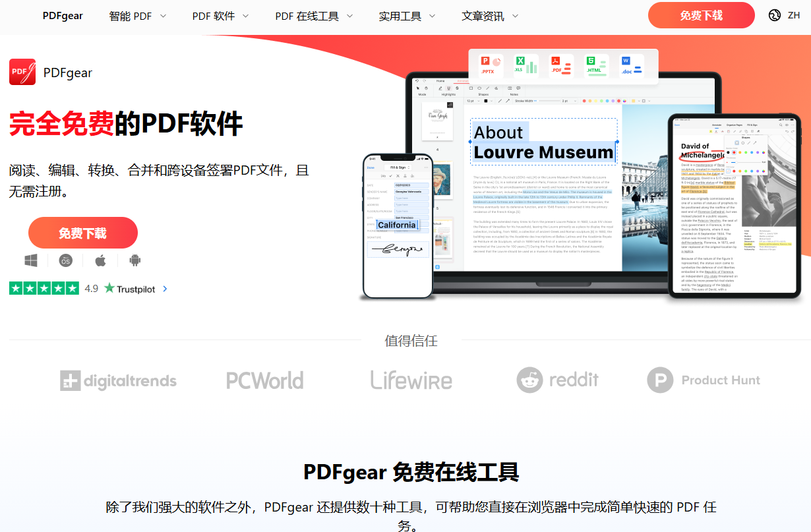Expand the chevron next to 实用工具
Viewport: 811px width, 532px height.
[x=431, y=16]
